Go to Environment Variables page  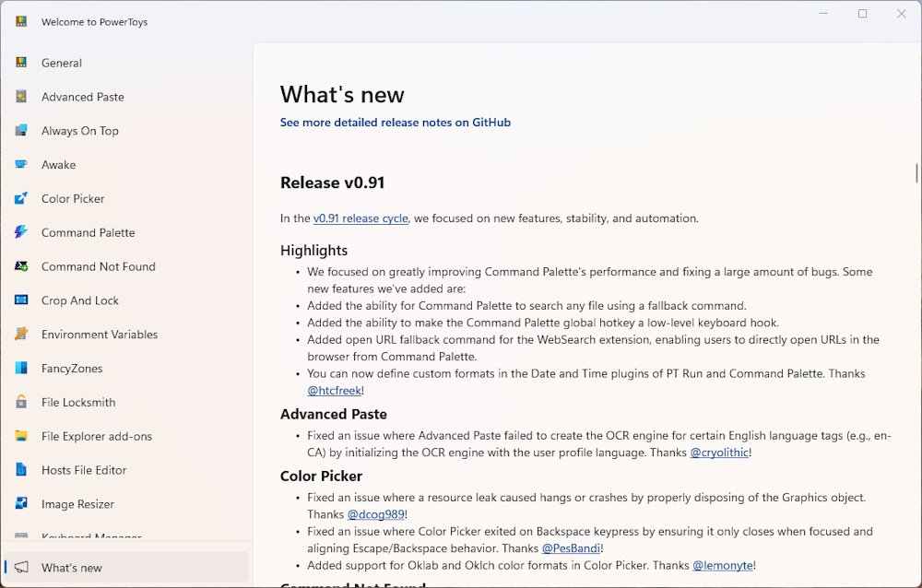126,335
